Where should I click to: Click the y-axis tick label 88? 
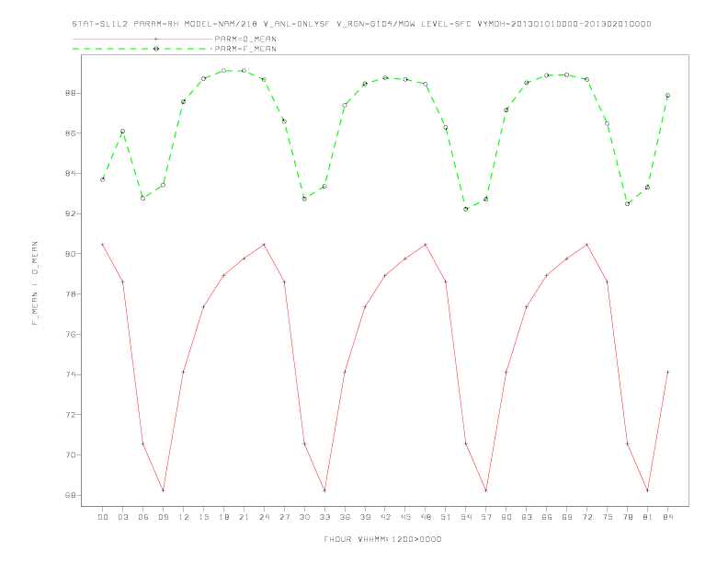(x=70, y=93)
